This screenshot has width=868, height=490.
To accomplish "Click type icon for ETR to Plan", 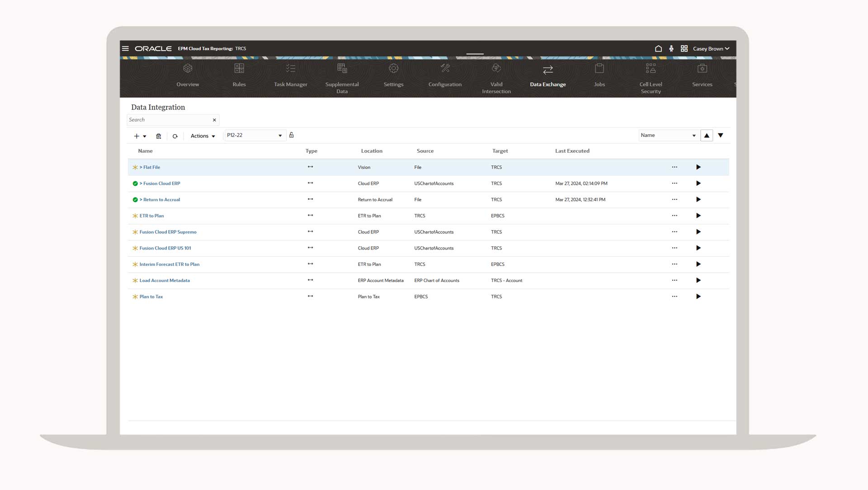I will (x=310, y=216).
